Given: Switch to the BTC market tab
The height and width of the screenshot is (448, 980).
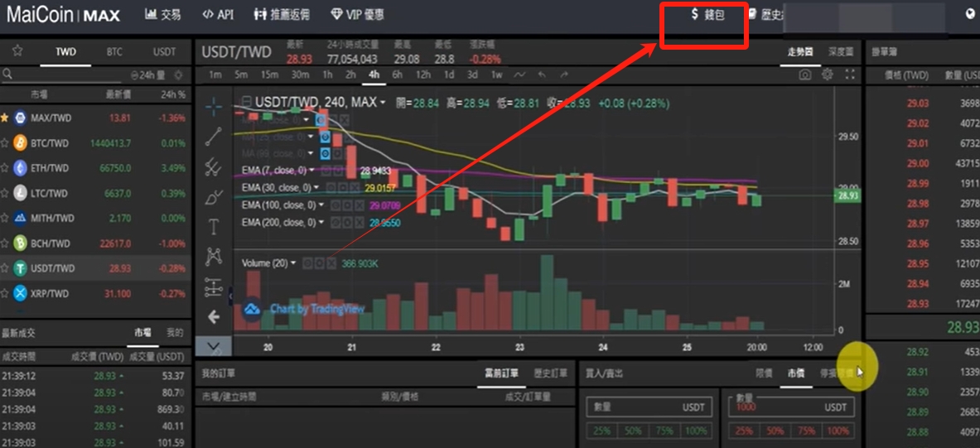Looking at the screenshot, I should [x=114, y=52].
